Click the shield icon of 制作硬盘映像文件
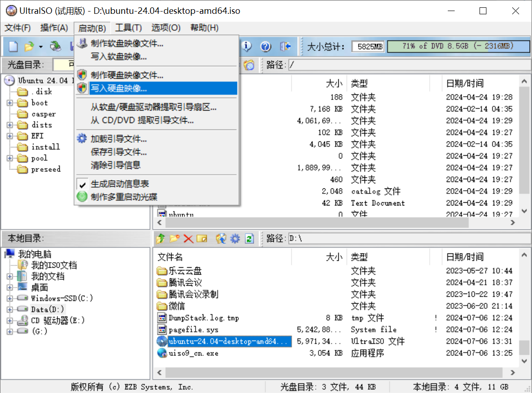 [x=82, y=75]
